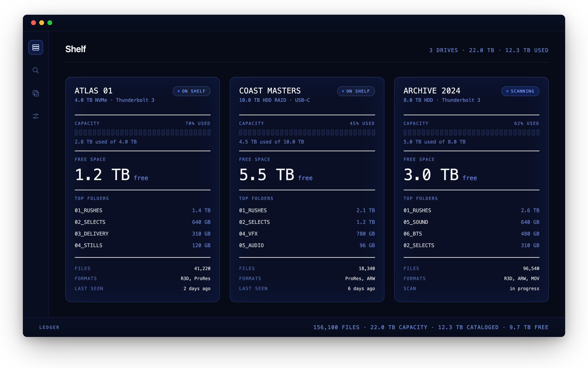Open 04_STILLS folder row
The height and width of the screenshot is (368, 588).
pyautogui.click(x=143, y=245)
